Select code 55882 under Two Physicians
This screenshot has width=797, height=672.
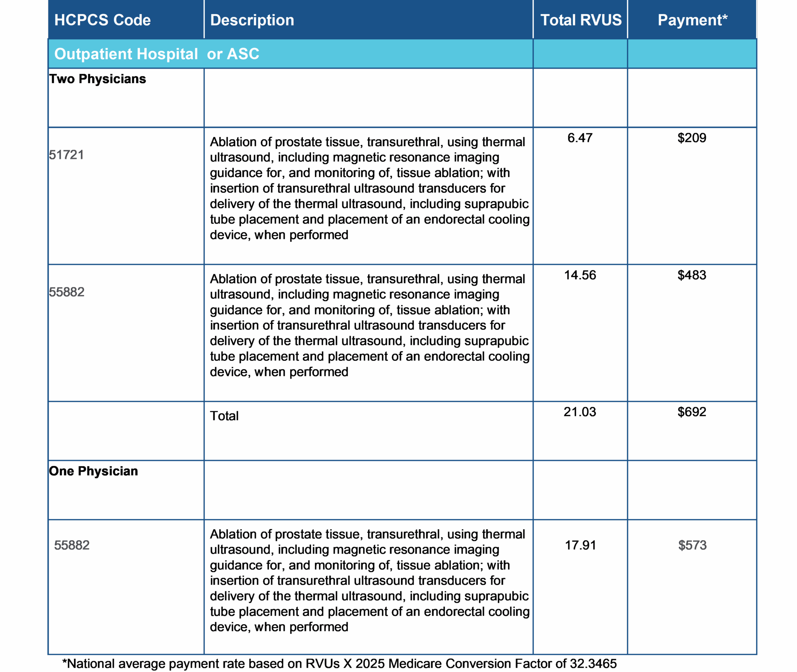point(67,292)
